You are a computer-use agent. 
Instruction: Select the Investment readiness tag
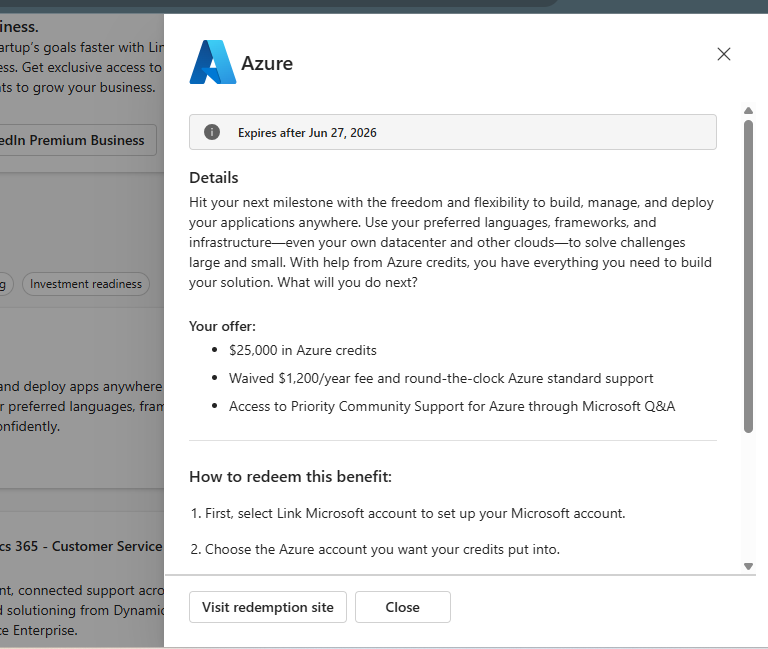point(86,284)
